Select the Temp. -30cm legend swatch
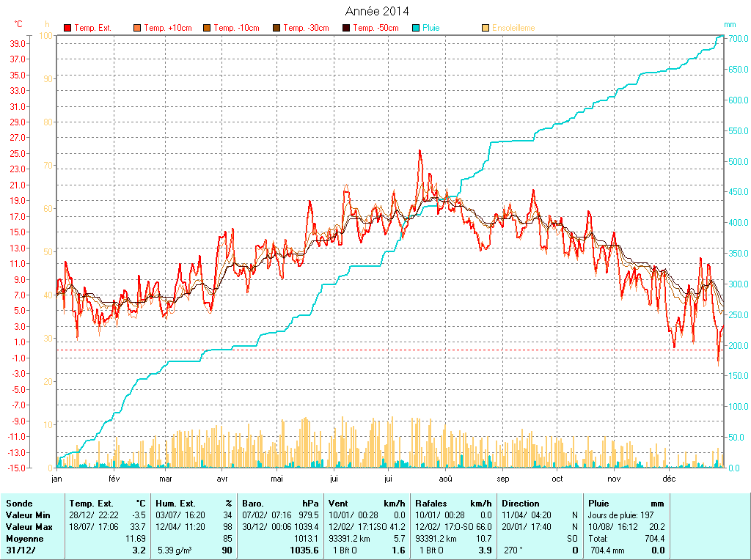 pyautogui.click(x=276, y=28)
